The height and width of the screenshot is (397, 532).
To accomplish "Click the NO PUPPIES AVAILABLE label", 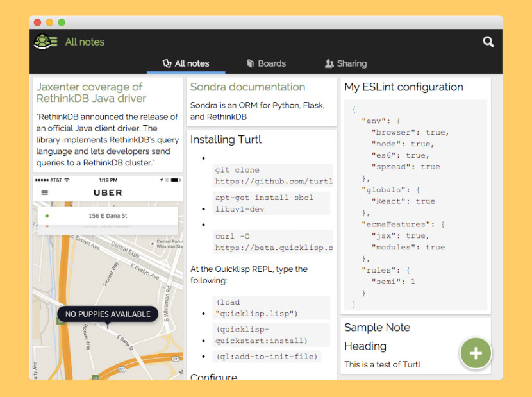I will pyautogui.click(x=108, y=314).
